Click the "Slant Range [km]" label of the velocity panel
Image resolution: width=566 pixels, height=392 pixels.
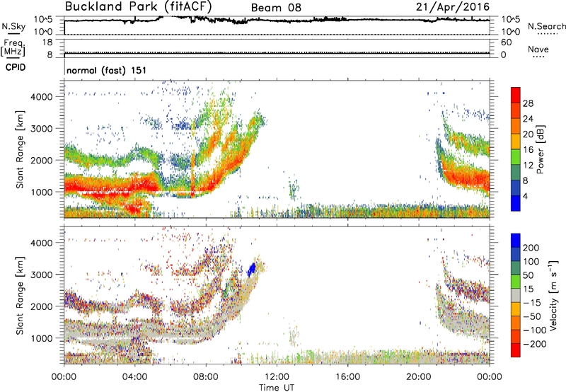coord(20,296)
